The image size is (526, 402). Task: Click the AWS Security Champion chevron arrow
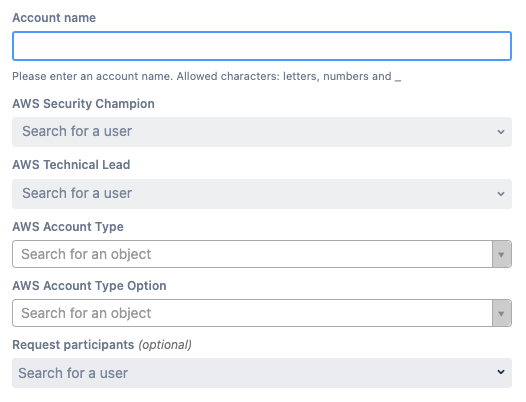(x=501, y=132)
